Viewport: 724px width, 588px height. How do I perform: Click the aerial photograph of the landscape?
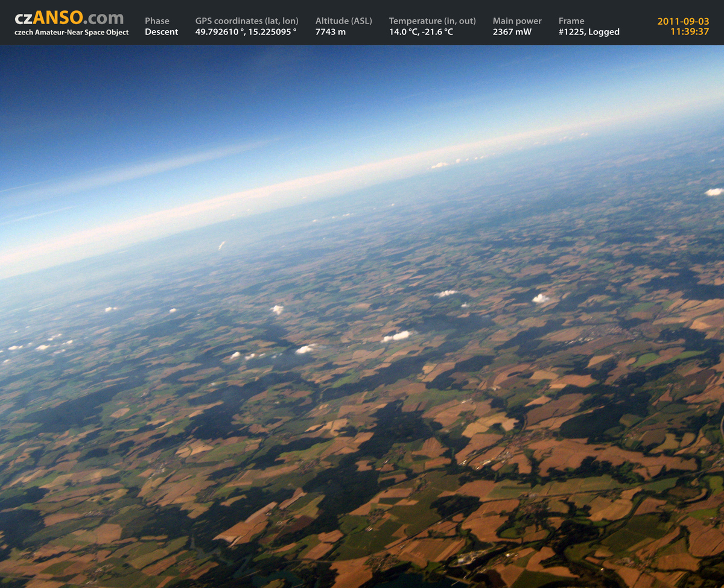coord(362,317)
